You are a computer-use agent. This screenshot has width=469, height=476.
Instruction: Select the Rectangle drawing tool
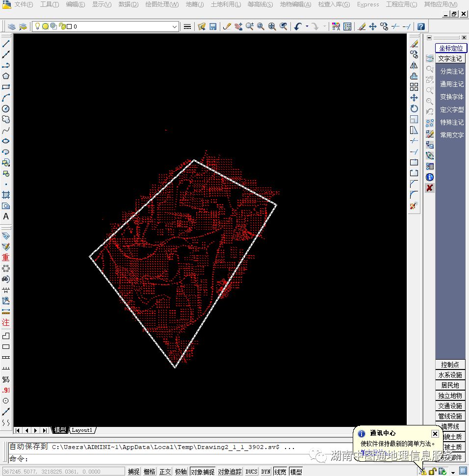click(x=6, y=87)
